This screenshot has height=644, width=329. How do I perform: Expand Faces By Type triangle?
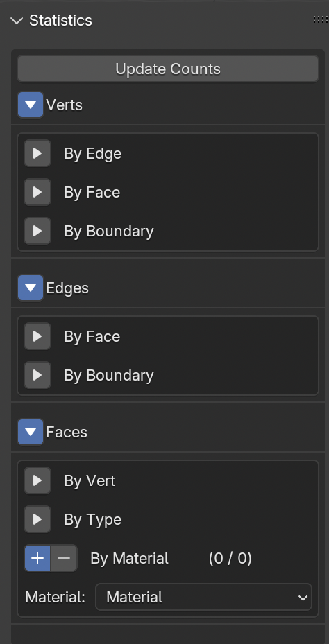click(37, 519)
